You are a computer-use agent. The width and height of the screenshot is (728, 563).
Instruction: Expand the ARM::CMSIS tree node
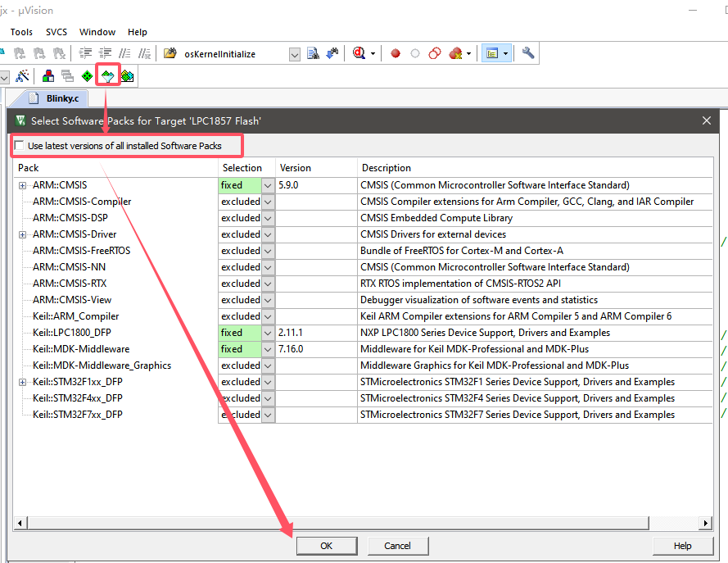(x=23, y=185)
